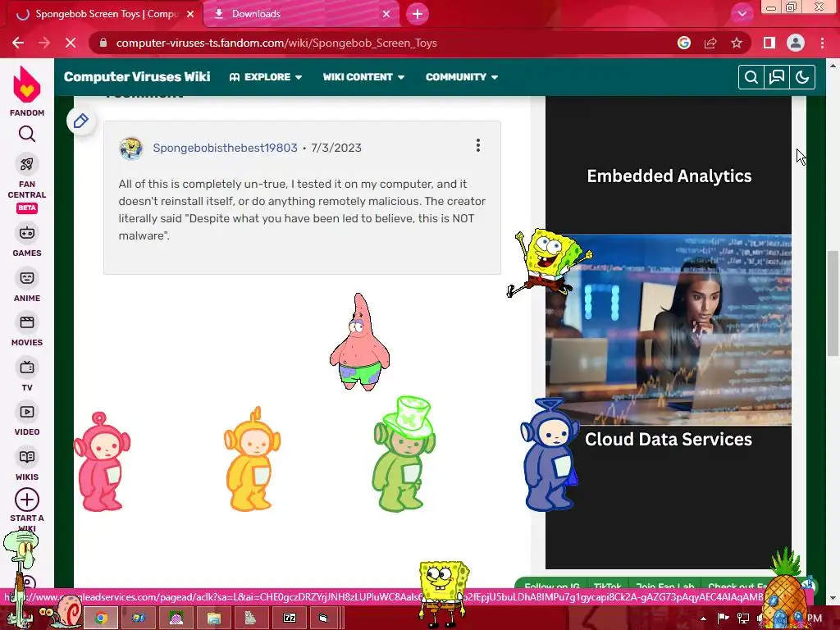Open the Fandom sidebar search icon
840x630 pixels.
27,134
